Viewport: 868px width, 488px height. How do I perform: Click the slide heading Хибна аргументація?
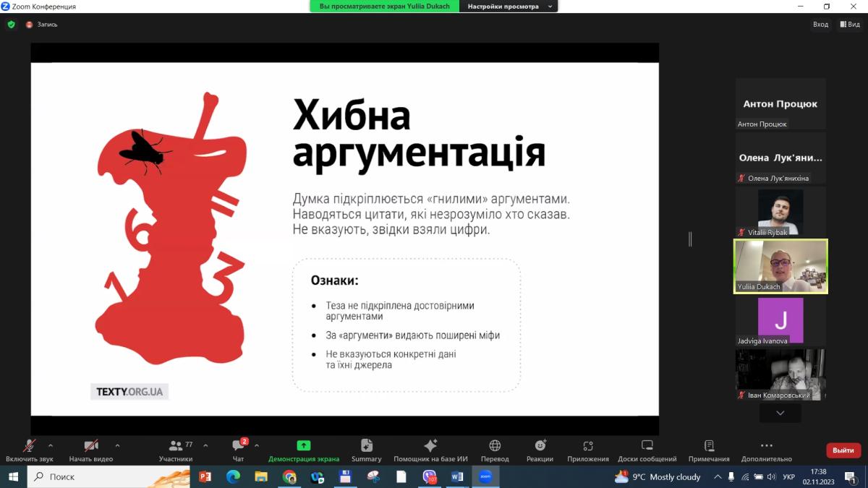(x=419, y=134)
